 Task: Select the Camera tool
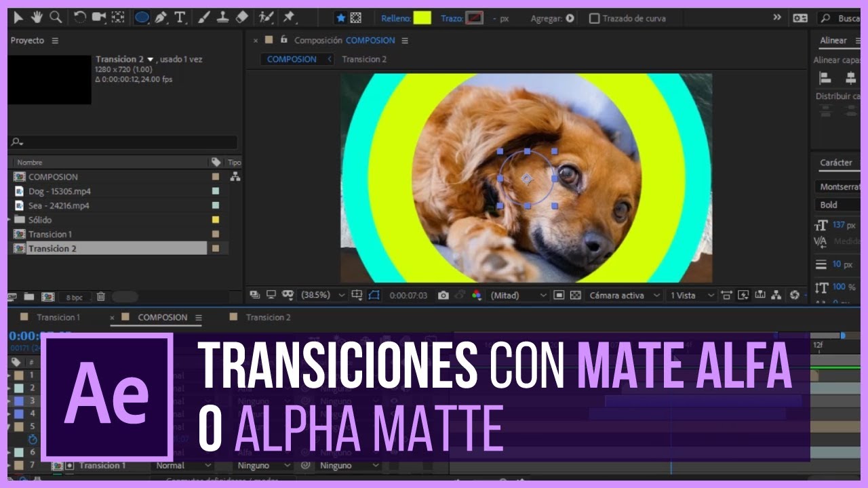tap(99, 18)
